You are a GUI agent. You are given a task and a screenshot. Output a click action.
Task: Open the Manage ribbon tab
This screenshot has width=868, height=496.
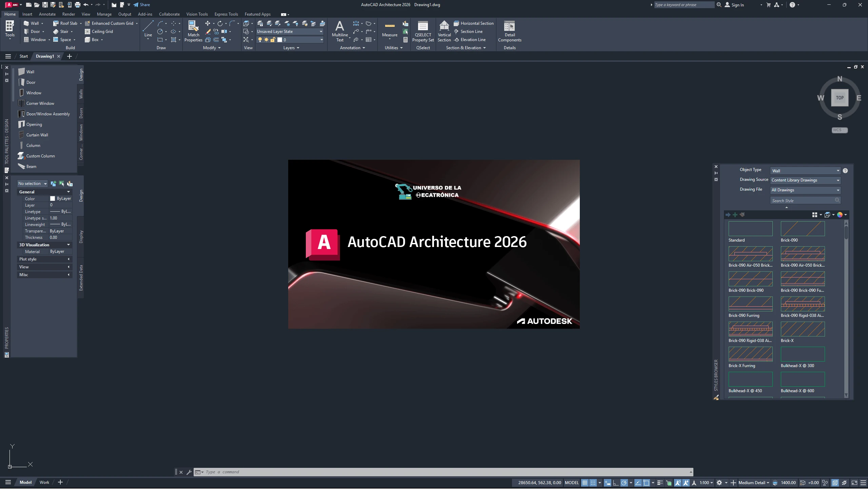click(x=104, y=14)
